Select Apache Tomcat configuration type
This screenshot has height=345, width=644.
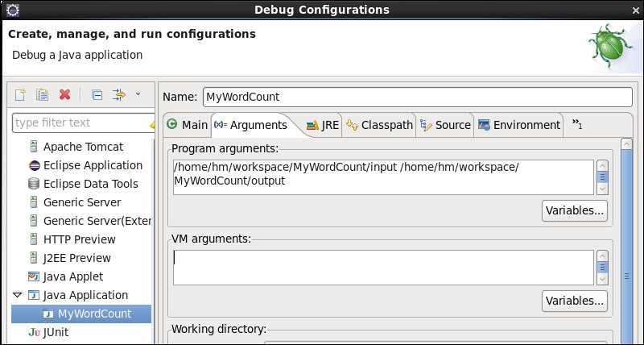click(83, 147)
